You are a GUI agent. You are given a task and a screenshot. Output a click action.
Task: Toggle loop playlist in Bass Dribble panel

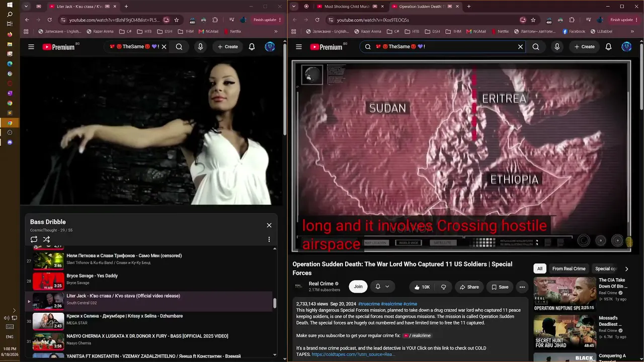click(34, 239)
